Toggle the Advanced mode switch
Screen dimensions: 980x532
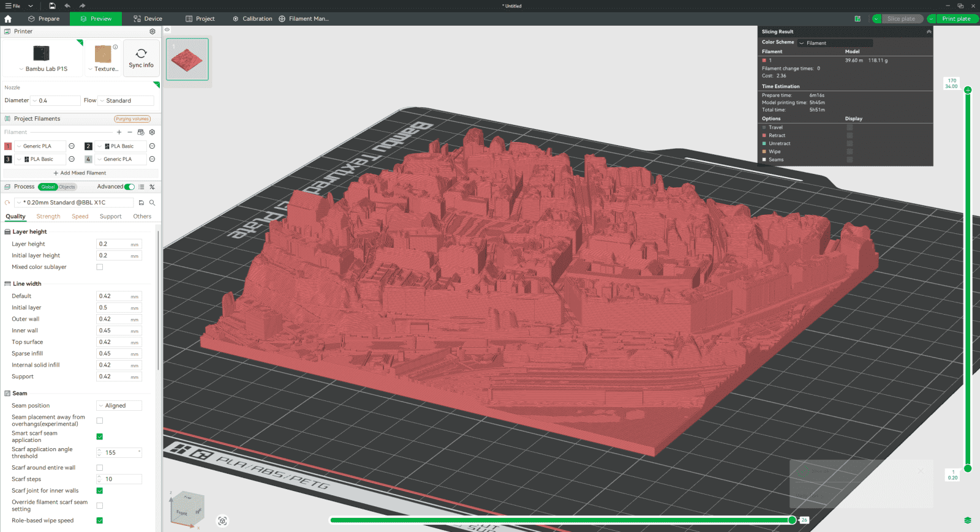[129, 187]
